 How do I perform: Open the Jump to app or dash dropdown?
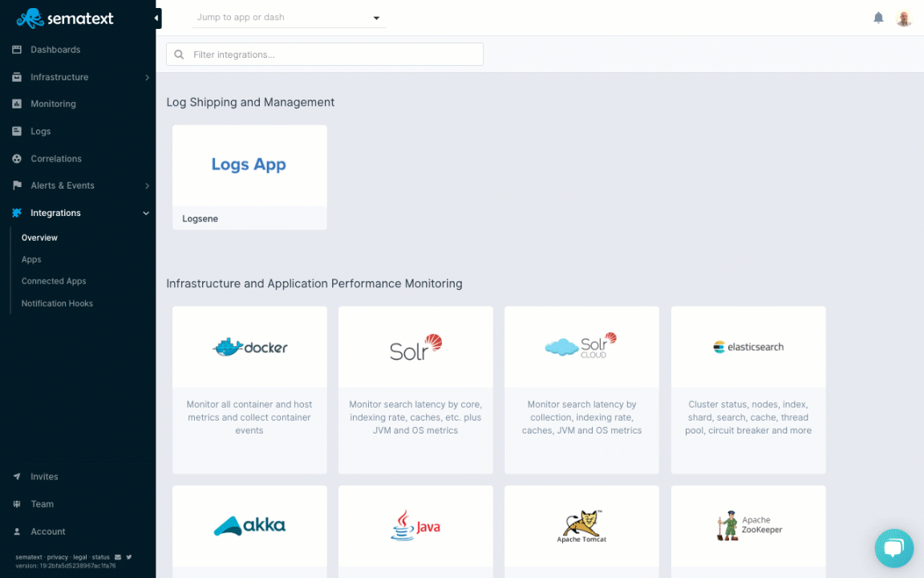tap(289, 18)
